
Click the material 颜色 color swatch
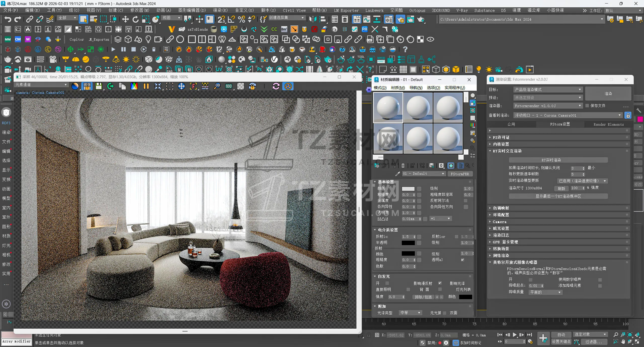pyautogui.click(x=408, y=189)
